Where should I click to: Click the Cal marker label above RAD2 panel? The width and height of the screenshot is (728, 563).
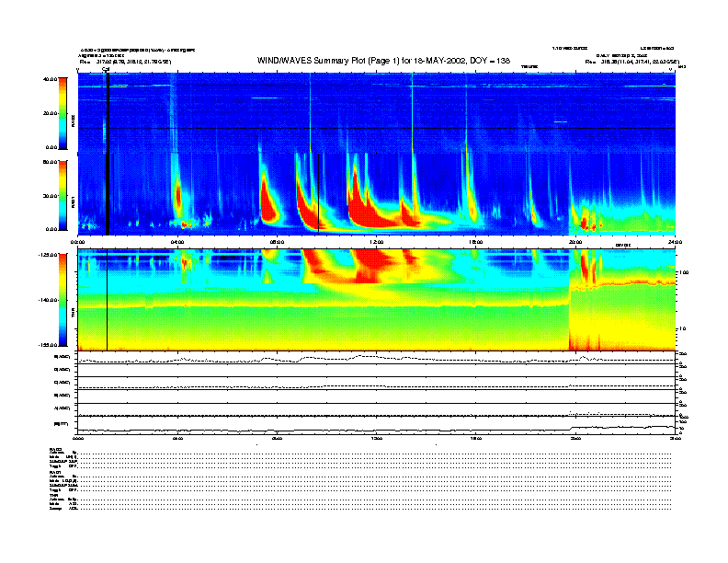point(106,69)
